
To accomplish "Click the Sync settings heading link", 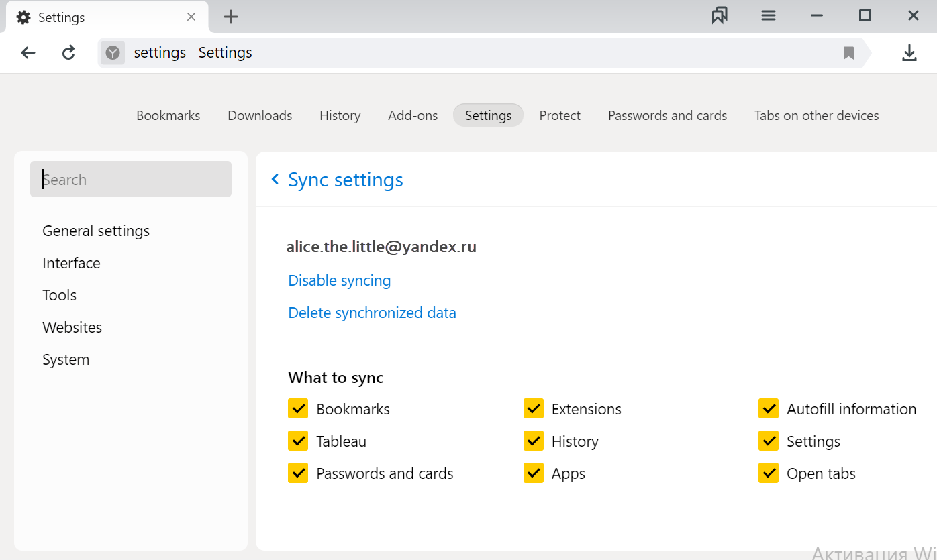I will [346, 179].
